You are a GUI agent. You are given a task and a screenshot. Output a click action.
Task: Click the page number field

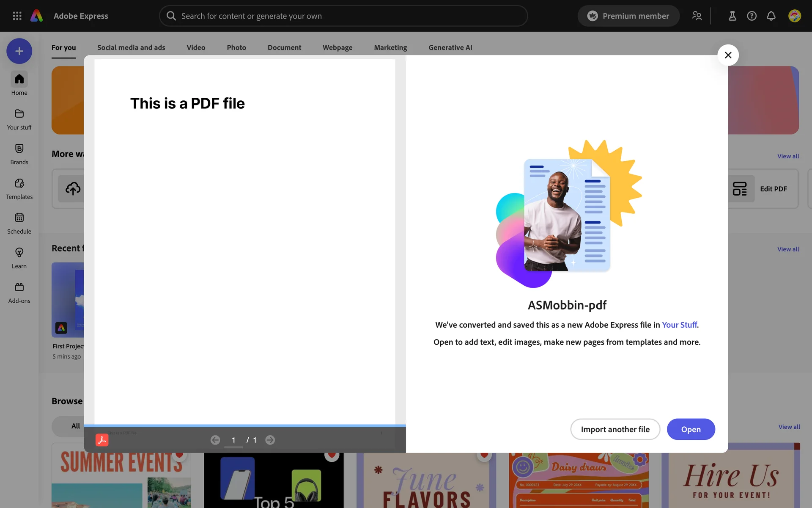pyautogui.click(x=233, y=440)
